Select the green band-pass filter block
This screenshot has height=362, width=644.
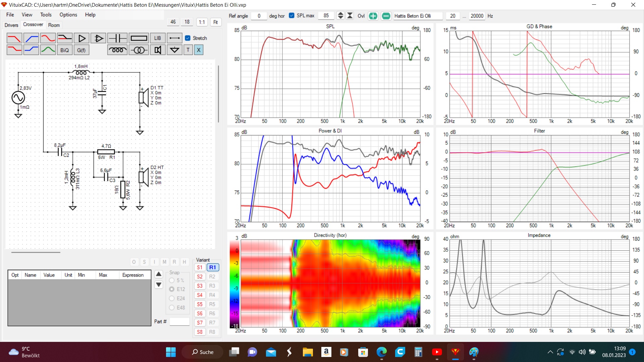pyautogui.click(x=48, y=50)
